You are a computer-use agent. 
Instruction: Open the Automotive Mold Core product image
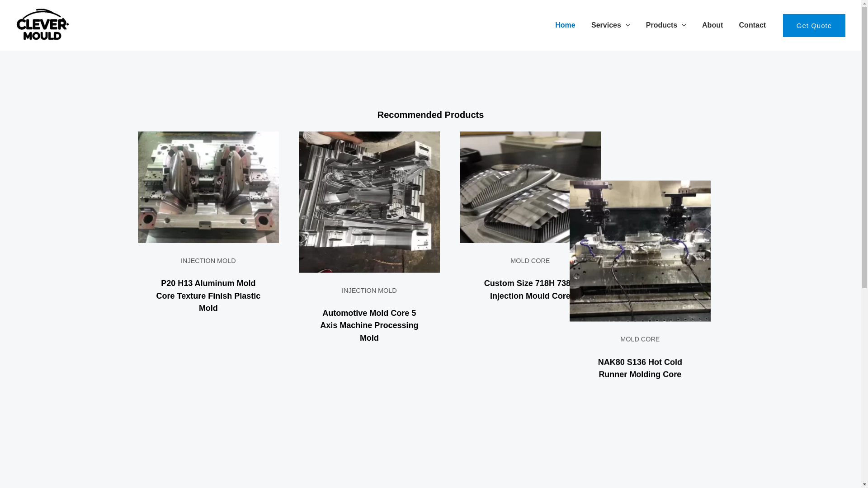pos(369,202)
